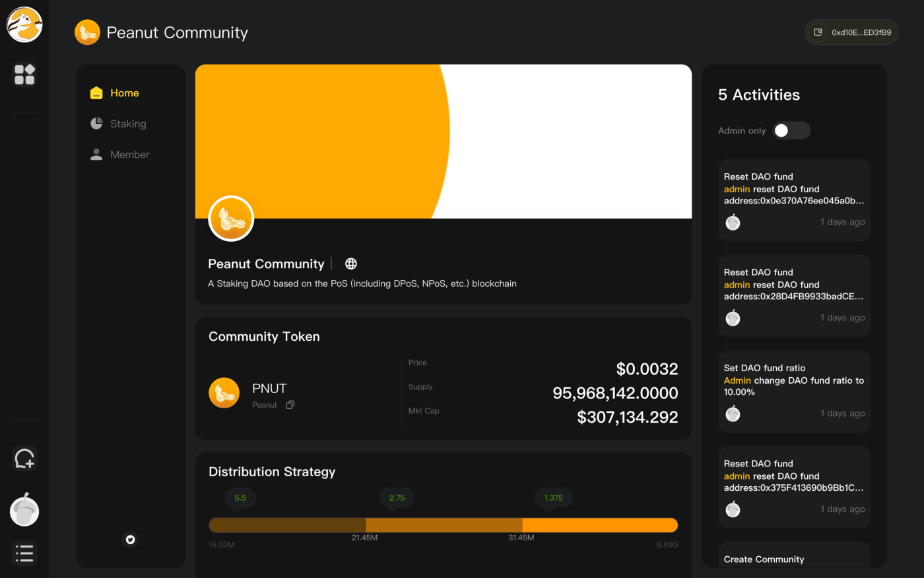Click the 1.375 distribution label bubble

coord(553,498)
